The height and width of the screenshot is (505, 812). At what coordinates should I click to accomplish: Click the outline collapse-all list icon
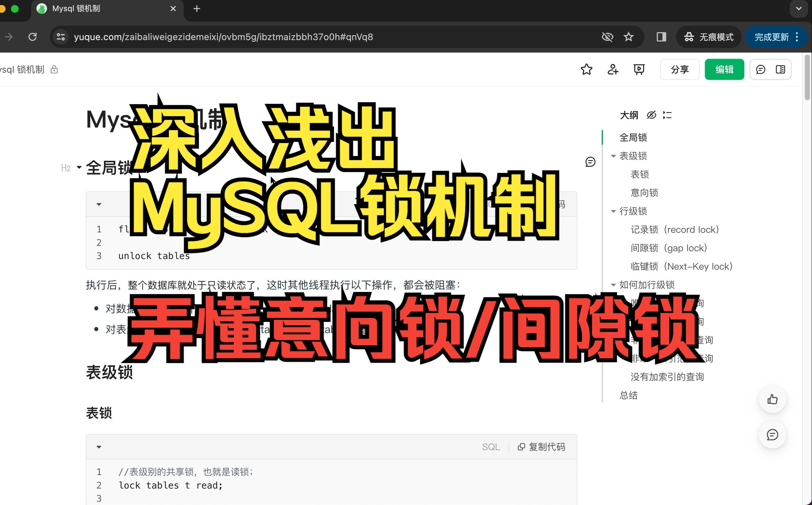click(x=667, y=115)
